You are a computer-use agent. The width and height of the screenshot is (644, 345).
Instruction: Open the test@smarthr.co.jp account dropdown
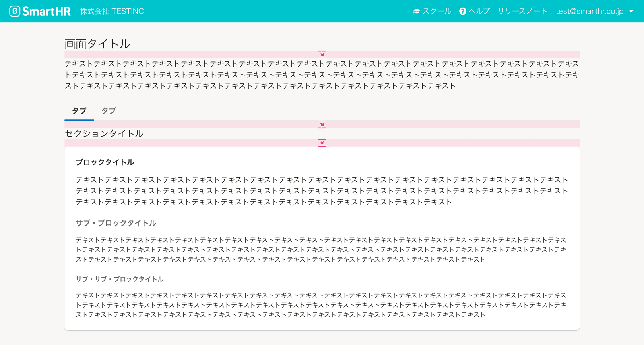pyautogui.click(x=589, y=11)
